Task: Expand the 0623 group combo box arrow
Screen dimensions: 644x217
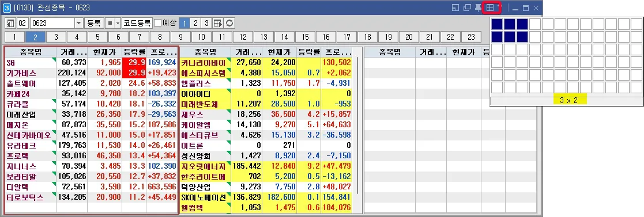Action: (78, 23)
